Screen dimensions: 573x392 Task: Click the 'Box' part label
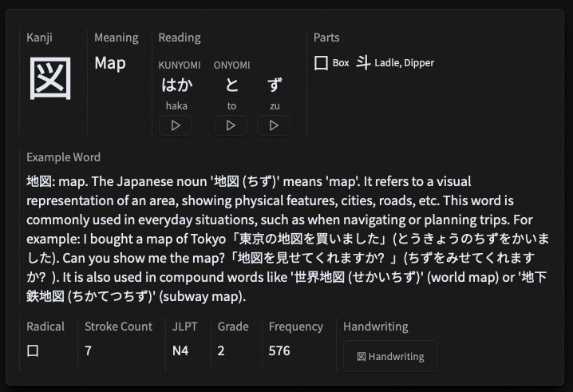tap(341, 63)
